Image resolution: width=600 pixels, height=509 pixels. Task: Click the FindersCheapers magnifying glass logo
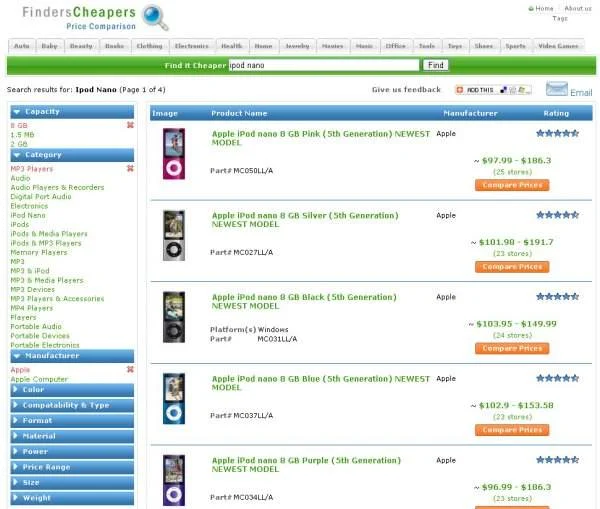[x=155, y=18]
